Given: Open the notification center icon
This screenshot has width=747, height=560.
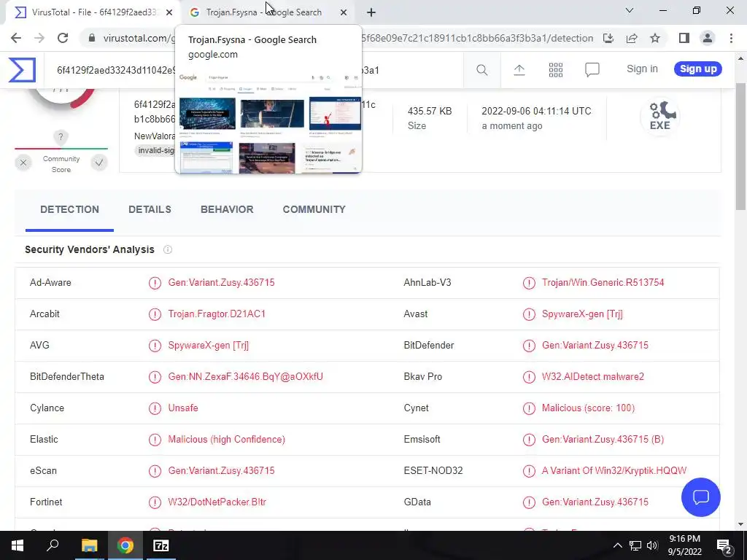Looking at the screenshot, I should click(x=724, y=545).
